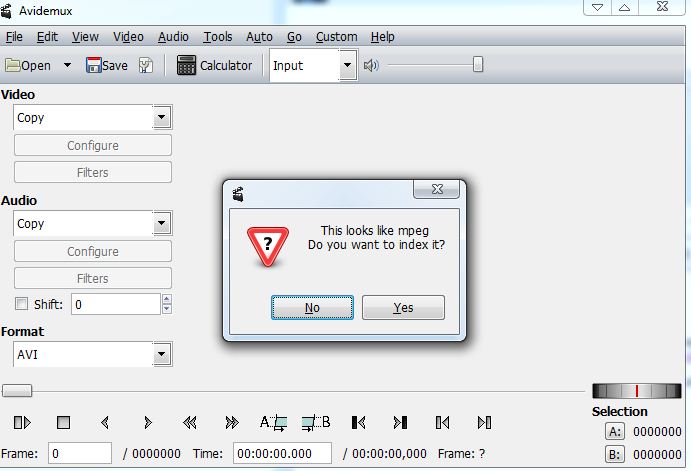Toggle the audio Shift checkbox

click(21, 304)
